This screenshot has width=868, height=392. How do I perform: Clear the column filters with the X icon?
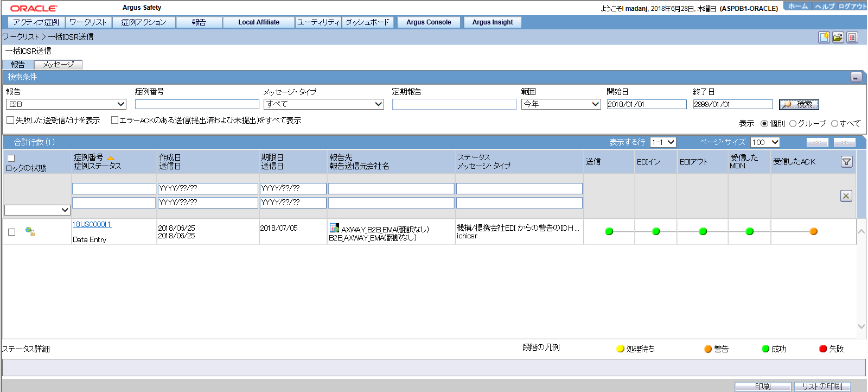coord(846,196)
